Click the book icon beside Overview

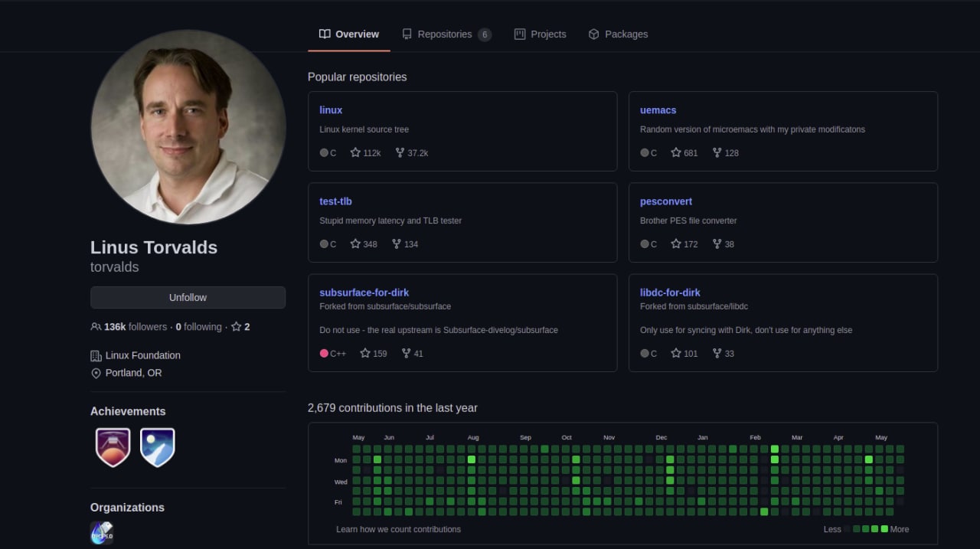coord(325,34)
